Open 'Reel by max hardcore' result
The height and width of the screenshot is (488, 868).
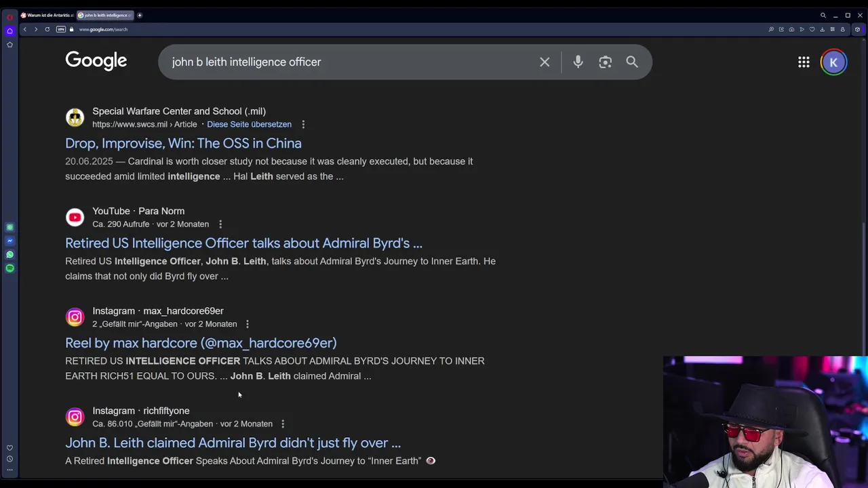pyautogui.click(x=201, y=343)
